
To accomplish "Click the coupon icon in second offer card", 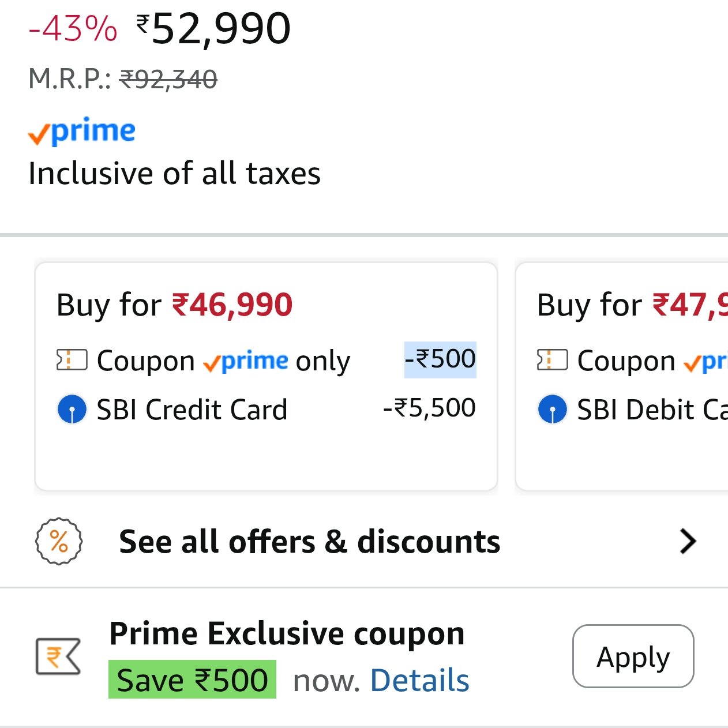I will pos(552,360).
